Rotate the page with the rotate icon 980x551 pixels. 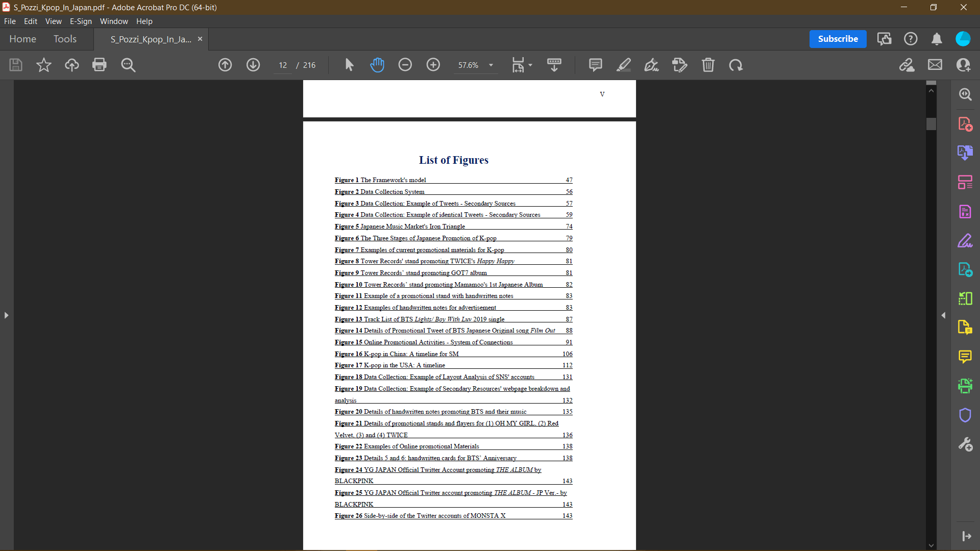tap(736, 65)
